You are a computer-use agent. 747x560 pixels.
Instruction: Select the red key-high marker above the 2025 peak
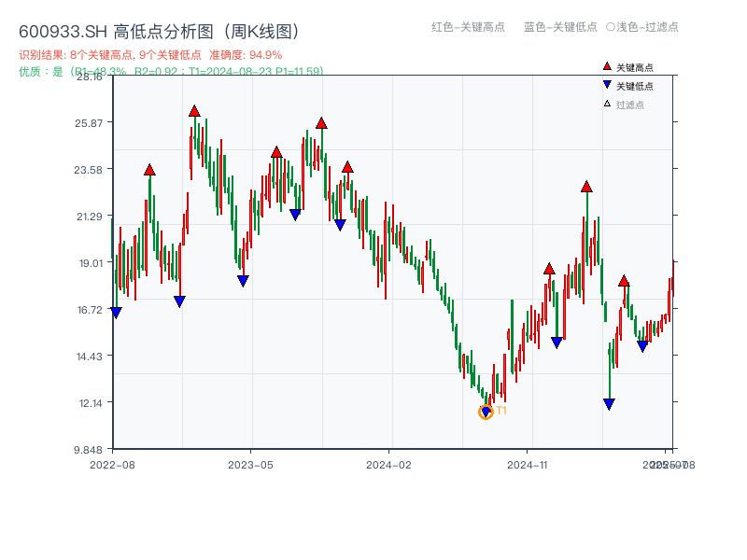coord(585,188)
